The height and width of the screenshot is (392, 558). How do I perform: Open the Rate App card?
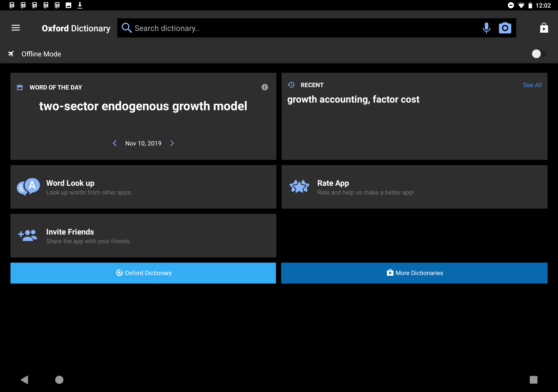pyautogui.click(x=414, y=187)
